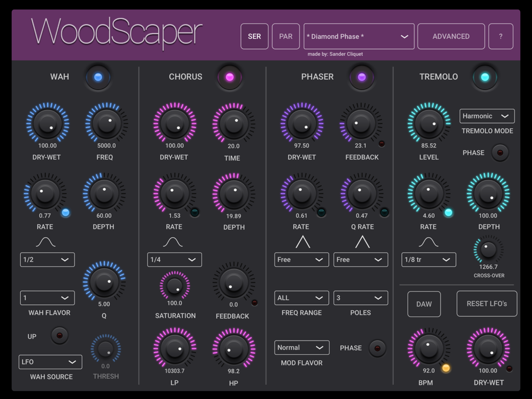This screenshot has height=399, width=532.
Task: Toggle the Wah UP direction button
Action: pyautogui.click(x=60, y=336)
